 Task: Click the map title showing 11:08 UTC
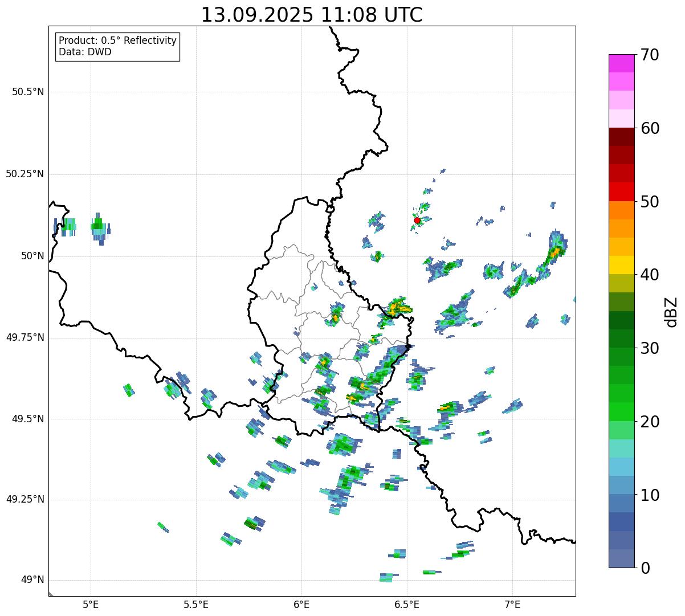(x=312, y=15)
